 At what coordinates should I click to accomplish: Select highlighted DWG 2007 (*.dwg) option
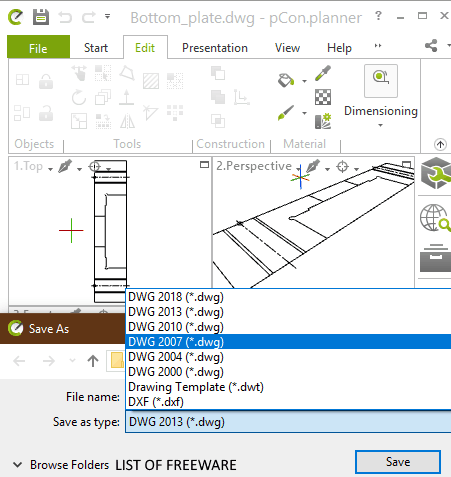pos(288,342)
